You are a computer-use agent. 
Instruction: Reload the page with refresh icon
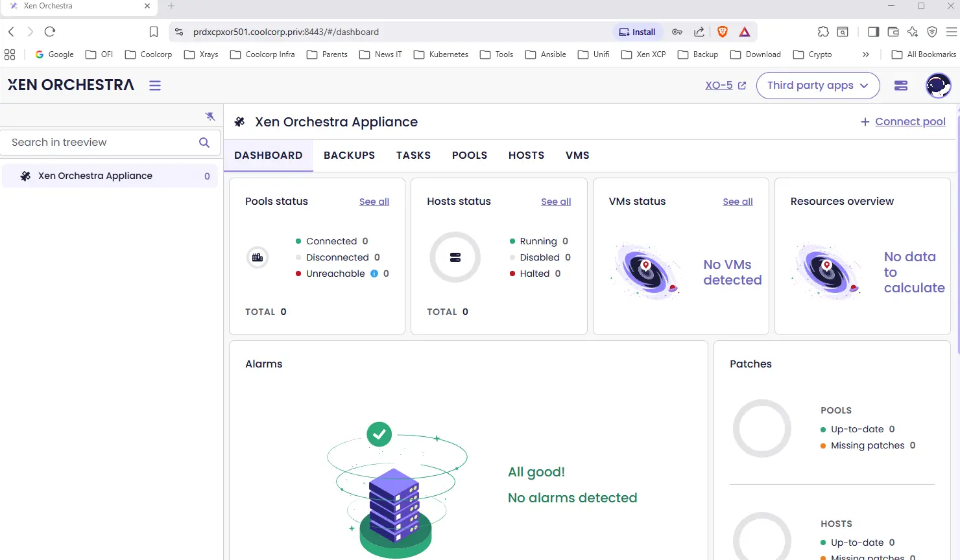tap(50, 32)
